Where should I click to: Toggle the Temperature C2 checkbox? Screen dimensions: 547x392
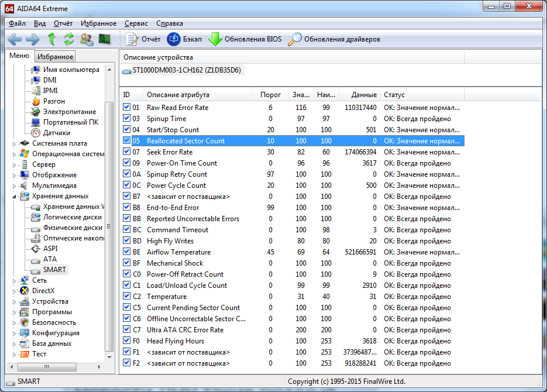(126, 296)
